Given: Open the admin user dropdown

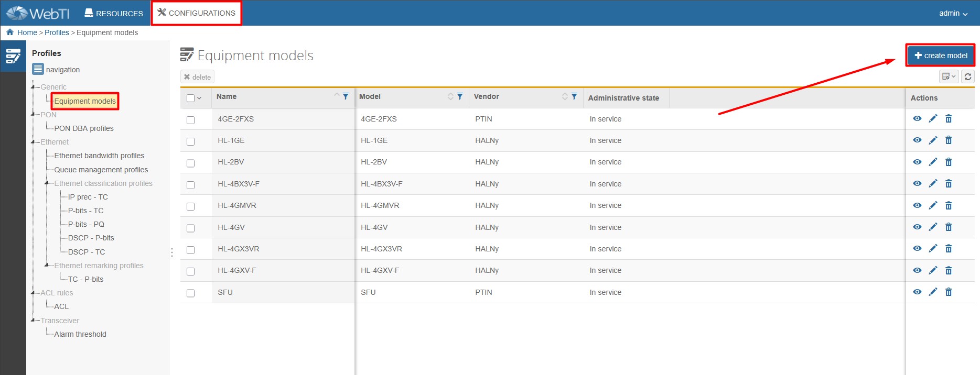Looking at the screenshot, I should point(953,13).
